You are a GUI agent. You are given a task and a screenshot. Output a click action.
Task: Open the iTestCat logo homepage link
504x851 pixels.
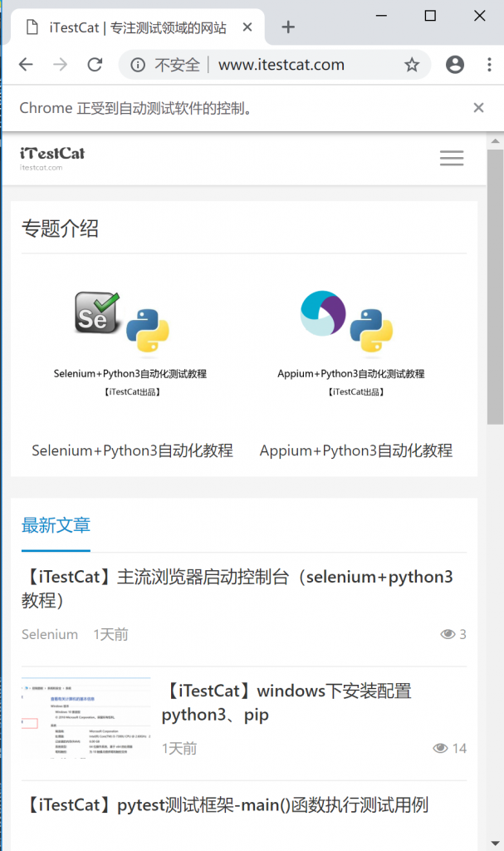[x=52, y=158]
